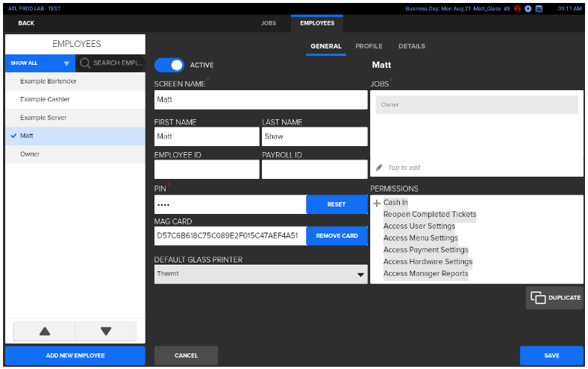The height and width of the screenshot is (369, 588).
Task: Reset the employee PIN
Action: [337, 204]
